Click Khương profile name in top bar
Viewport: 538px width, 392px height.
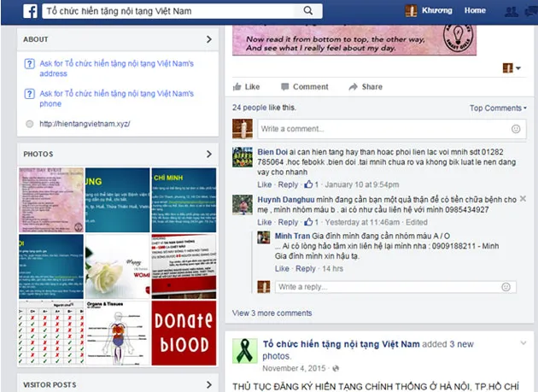pos(436,10)
